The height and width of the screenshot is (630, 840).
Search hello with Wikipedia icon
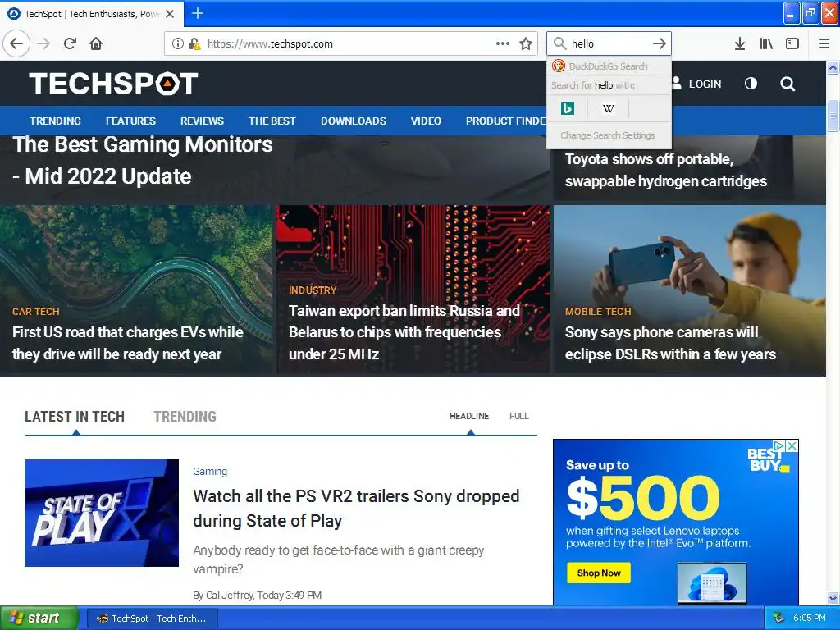[608, 108]
